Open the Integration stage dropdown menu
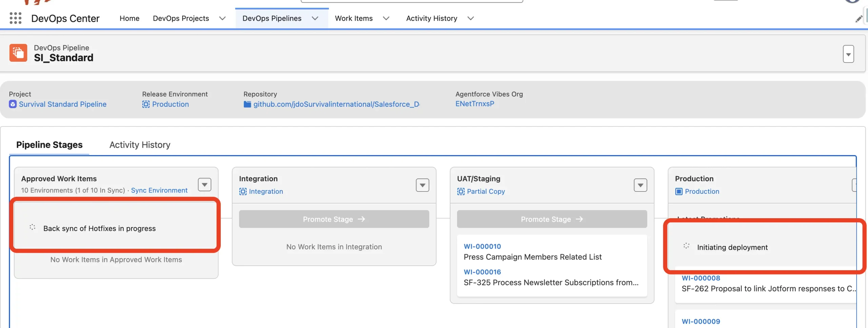Viewport: 868px width, 328px height. click(x=422, y=185)
